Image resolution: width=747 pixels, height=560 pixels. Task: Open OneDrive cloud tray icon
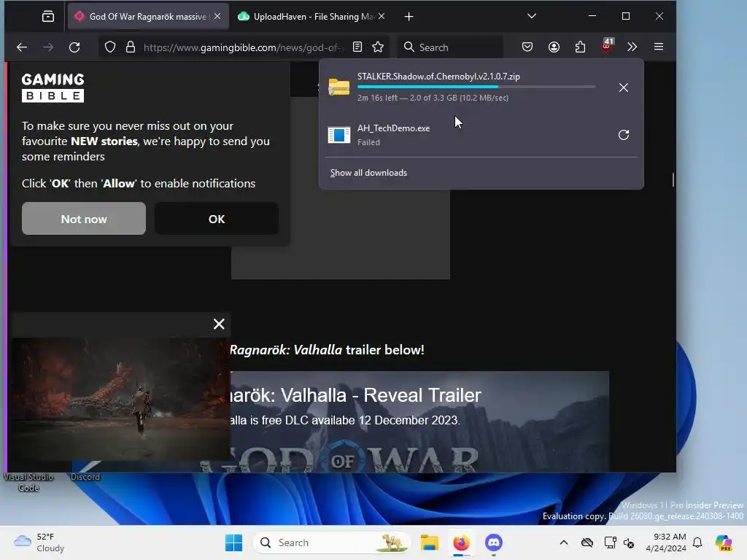pyautogui.click(x=587, y=542)
